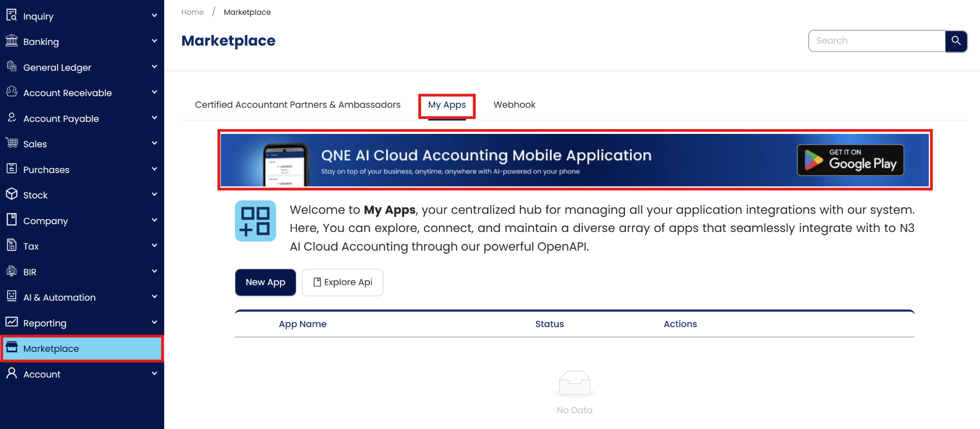Click the No Data placeholder text

pyautogui.click(x=574, y=410)
